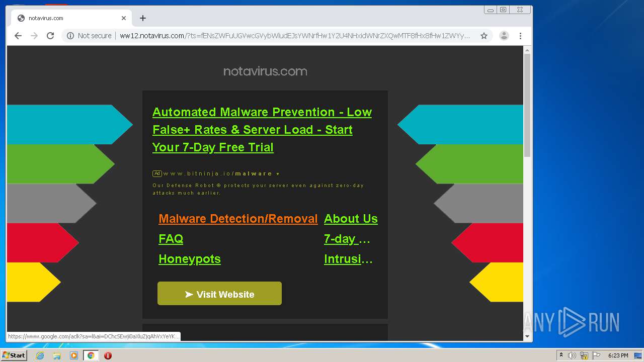The height and width of the screenshot is (362, 644).
Task: Launch Internet Explorer from the taskbar
Action: 40,355
